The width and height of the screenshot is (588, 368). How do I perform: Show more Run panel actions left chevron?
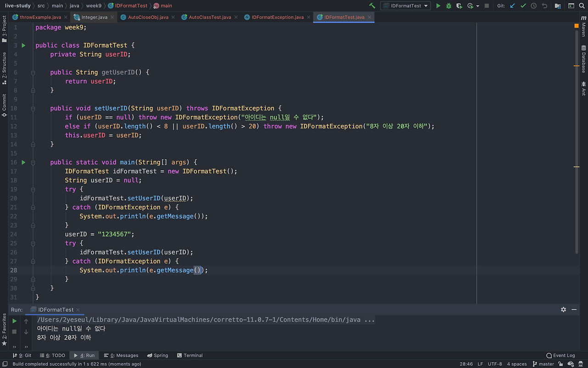[15, 347]
